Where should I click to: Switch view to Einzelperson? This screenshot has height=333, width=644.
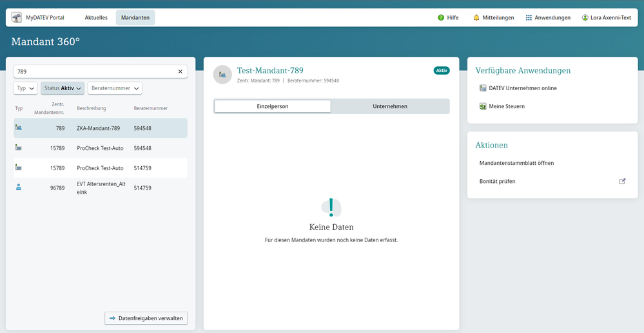(272, 106)
